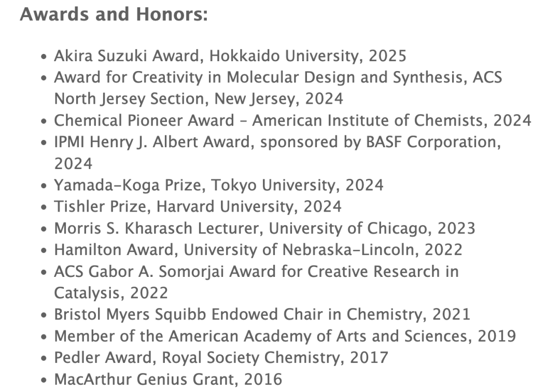Select the Tishler Prize, Harvard University line
This screenshot has width=560, height=392.
point(198,207)
